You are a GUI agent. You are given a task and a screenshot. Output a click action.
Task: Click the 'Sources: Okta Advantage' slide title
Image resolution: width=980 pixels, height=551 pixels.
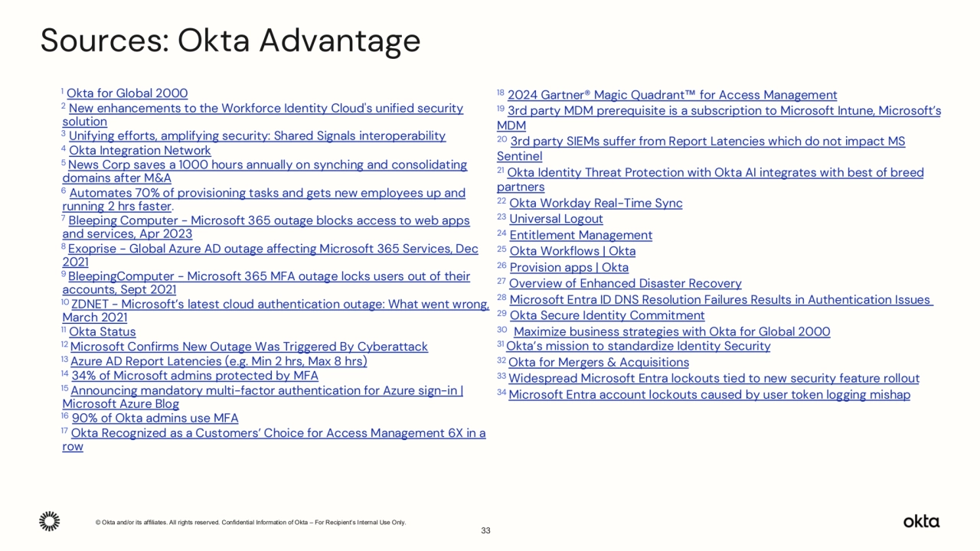click(x=230, y=41)
